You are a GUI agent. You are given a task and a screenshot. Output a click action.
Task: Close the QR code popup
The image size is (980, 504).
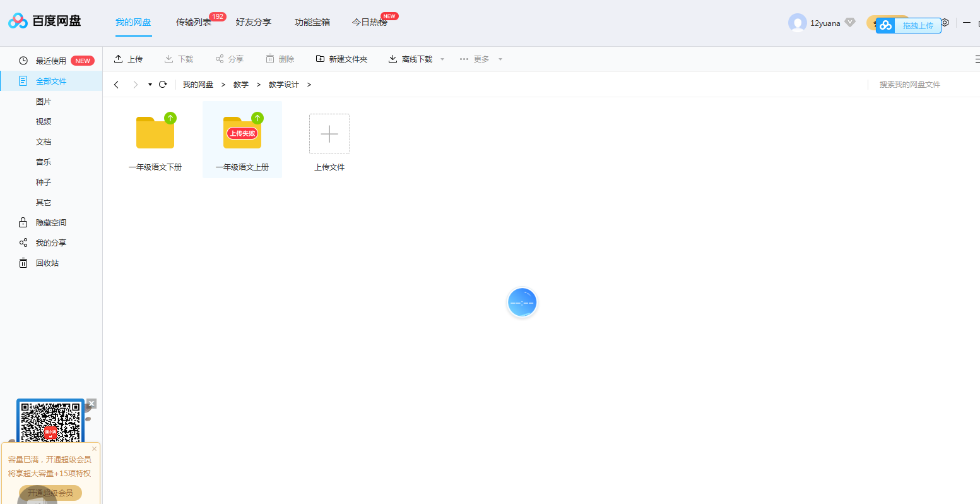(x=92, y=403)
